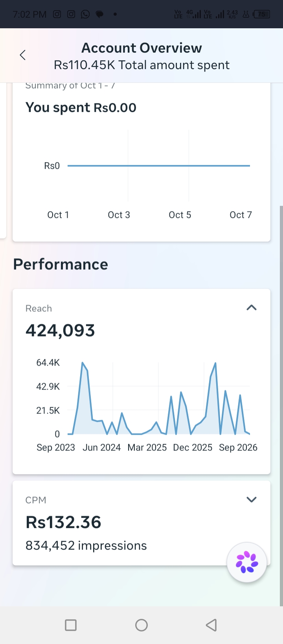Tap 834,452 impressions text
The width and height of the screenshot is (283, 644).
tap(86, 545)
